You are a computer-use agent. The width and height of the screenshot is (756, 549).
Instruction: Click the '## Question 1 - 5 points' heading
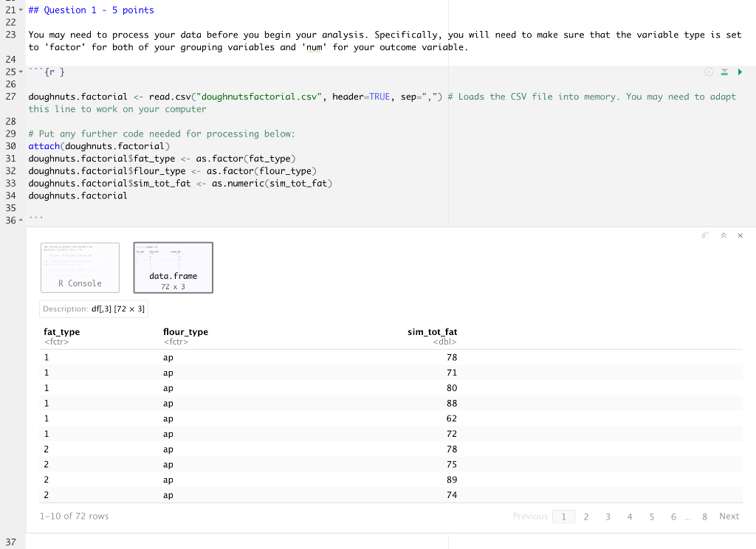(91, 10)
